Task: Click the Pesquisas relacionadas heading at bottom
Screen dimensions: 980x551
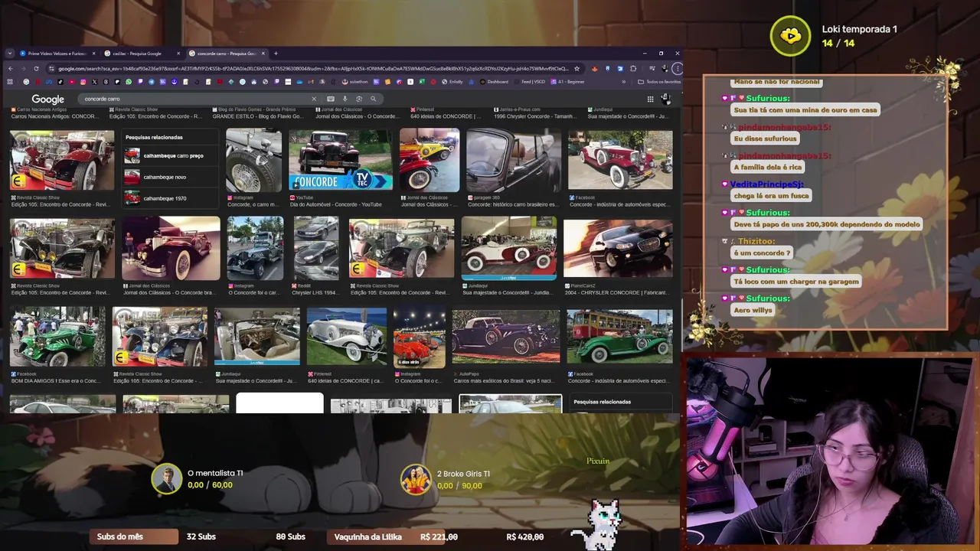Action: 603,402
